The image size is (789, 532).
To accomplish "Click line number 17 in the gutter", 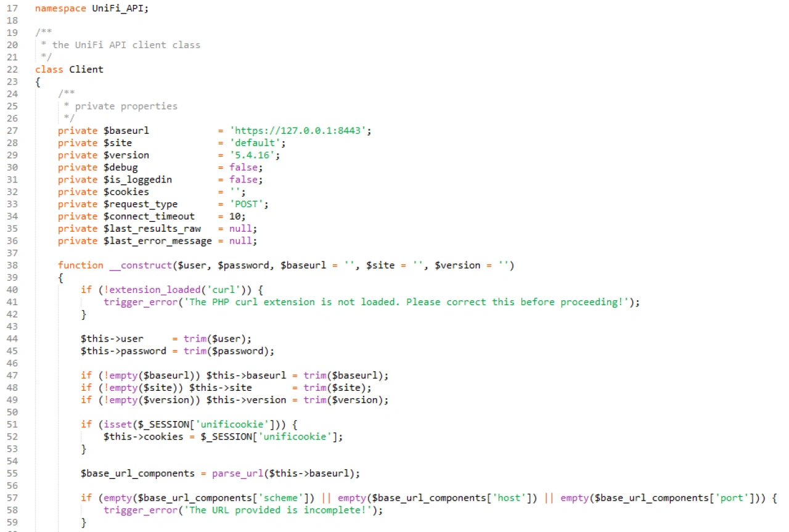I will (12, 8).
